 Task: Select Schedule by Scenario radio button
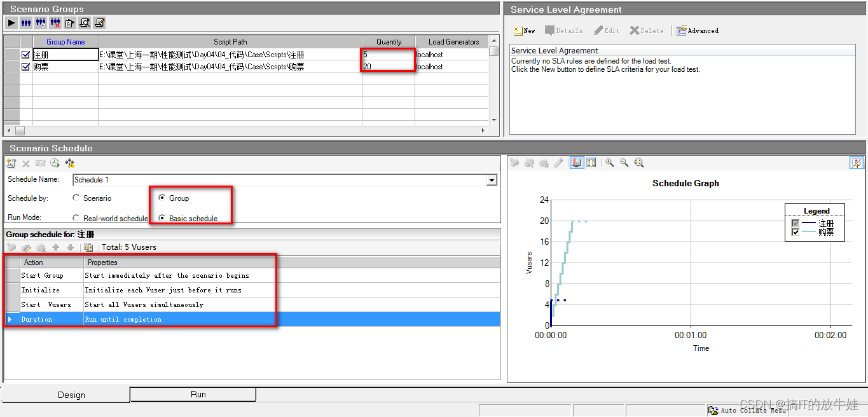coord(76,198)
